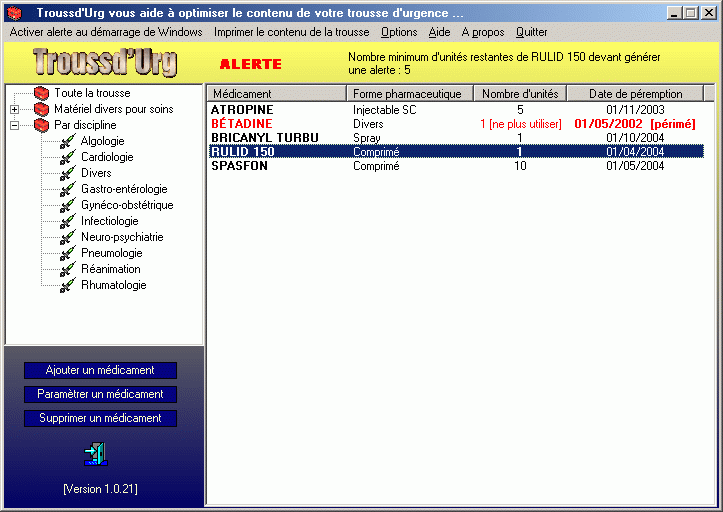Click the syringe icon next to Cardiologie
Viewport: 723px width, 512px height.
pyautogui.click(x=68, y=157)
